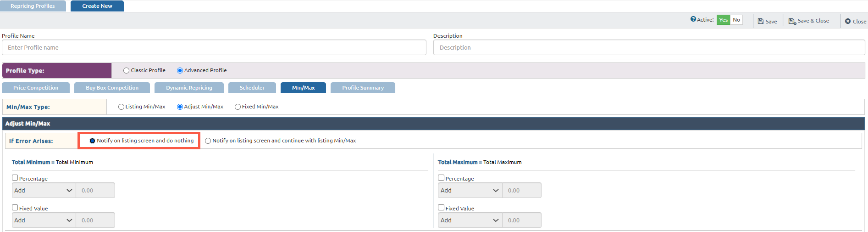Image resolution: width=868 pixels, height=232 pixels.
Task: Click the Save & Close icon
Action: point(792,21)
